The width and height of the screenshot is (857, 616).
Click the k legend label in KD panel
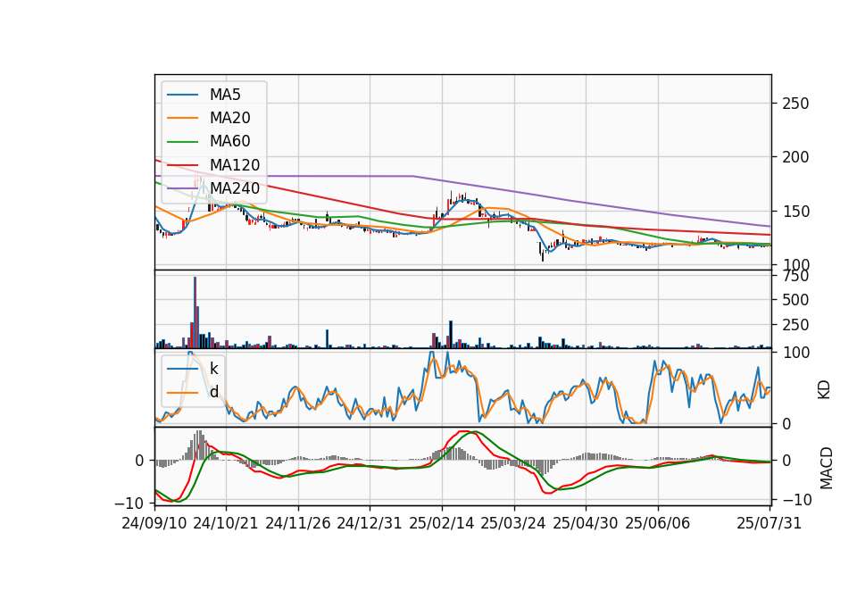(213, 369)
